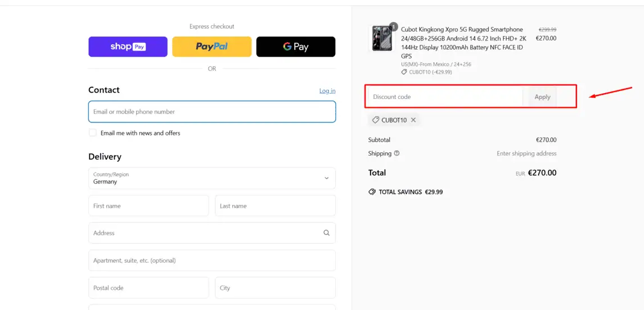The width and height of the screenshot is (644, 310).
Task: Click the address search magnifier icon
Action: tap(327, 233)
